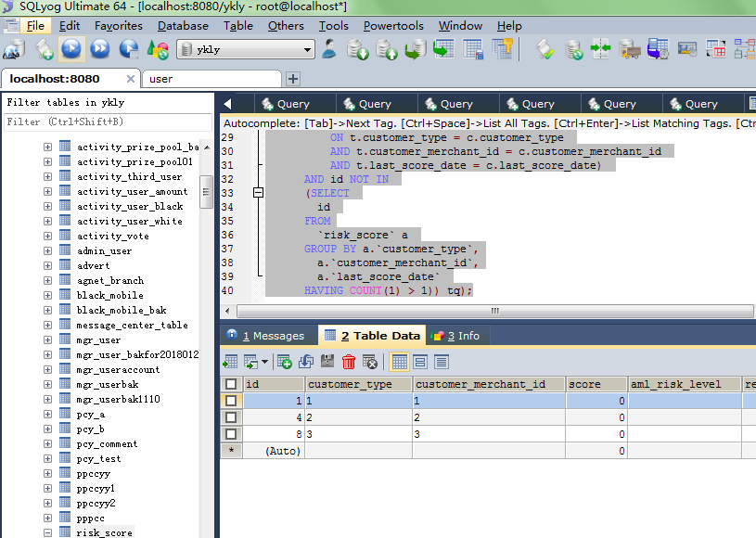Click the refresh object browser icon

pos(158,49)
